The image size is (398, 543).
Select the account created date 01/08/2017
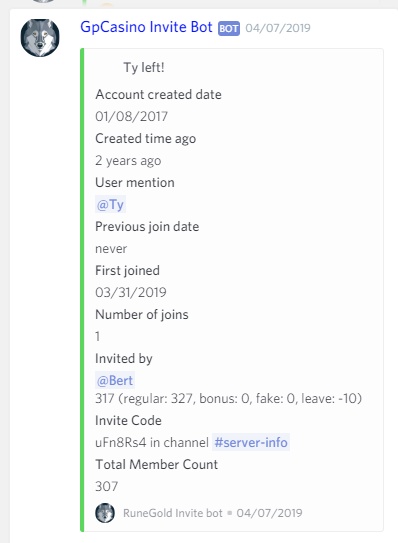click(131, 117)
